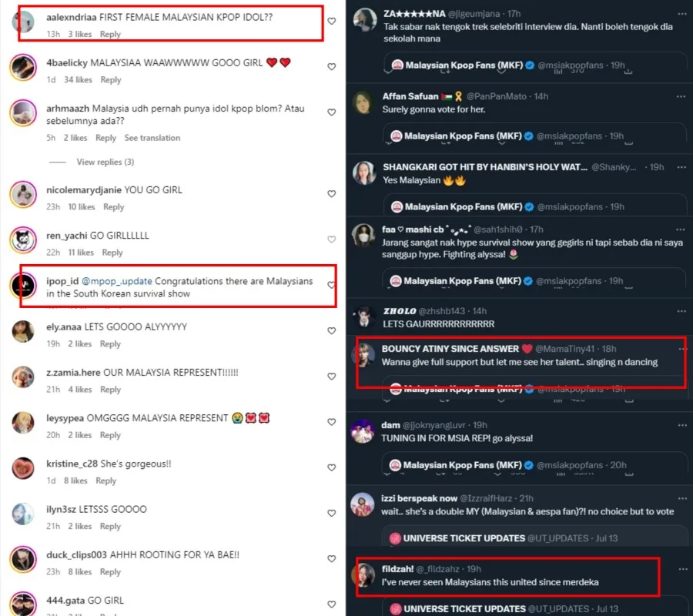Image resolution: width=693 pixels, height=616 pixels.
Task: Tap the heart beside arhmaazh's comment
Action: coord(332,112)
